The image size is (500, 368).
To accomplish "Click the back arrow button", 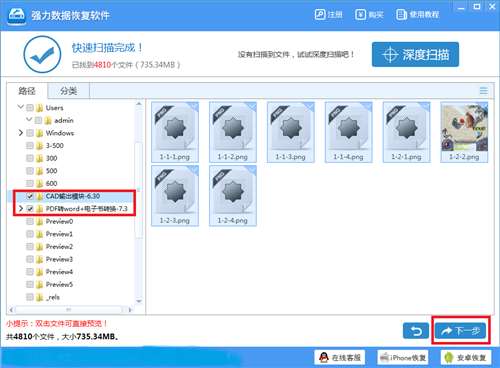I will point(416,331).
